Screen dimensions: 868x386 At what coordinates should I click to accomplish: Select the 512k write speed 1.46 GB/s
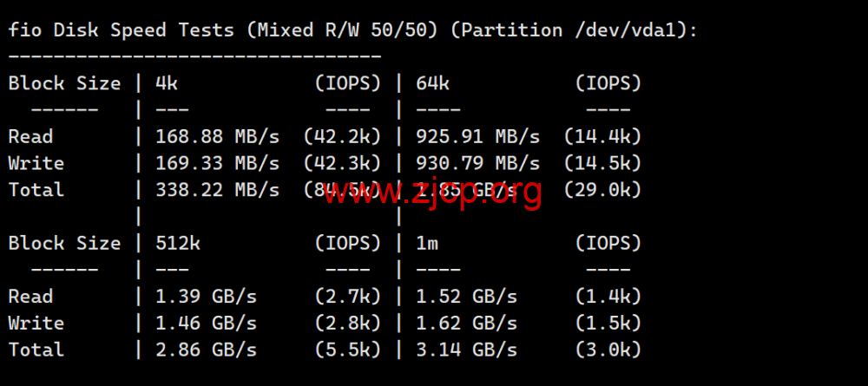click(x=206, y=323)
